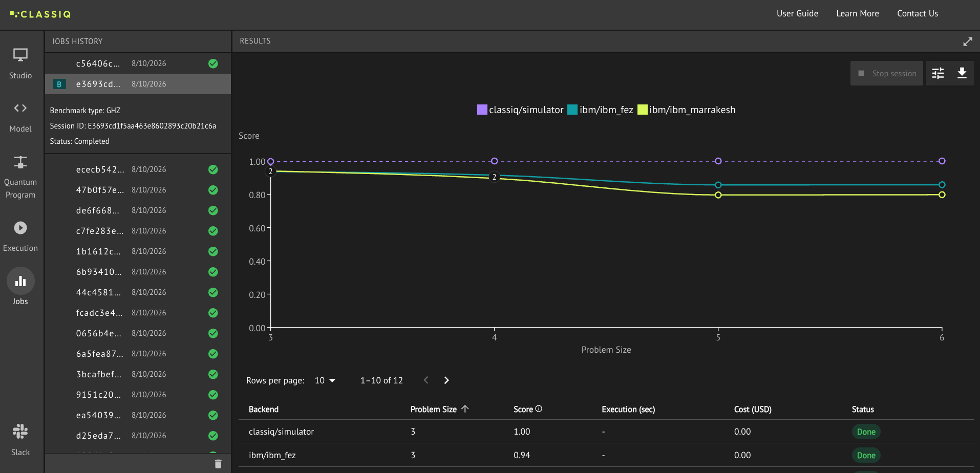Screen dimensions: 980x473
Task: Select job 6a5fea87 in jobs history
Action: click(138, 354)
